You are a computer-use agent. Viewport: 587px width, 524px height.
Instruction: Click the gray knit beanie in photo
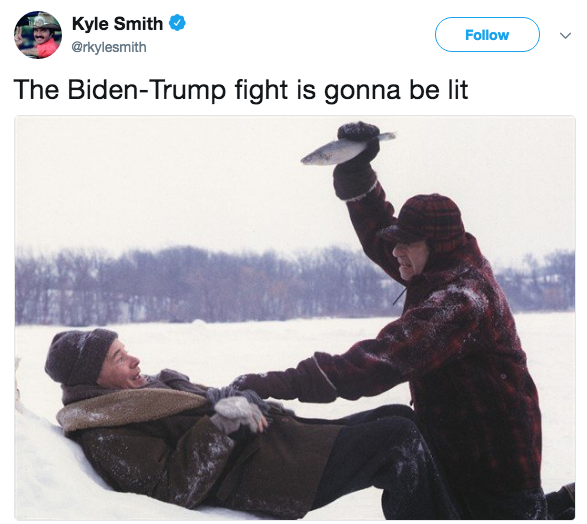[79, 356]
